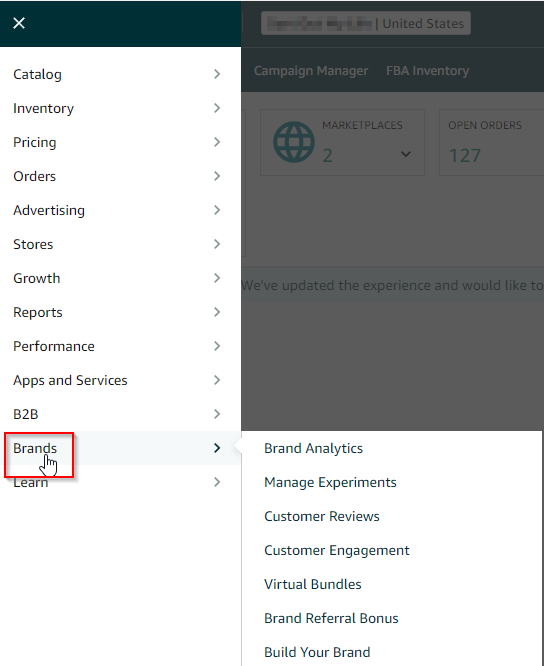
Task: Click the chevron beside B2B
Action: coord(217,414)
